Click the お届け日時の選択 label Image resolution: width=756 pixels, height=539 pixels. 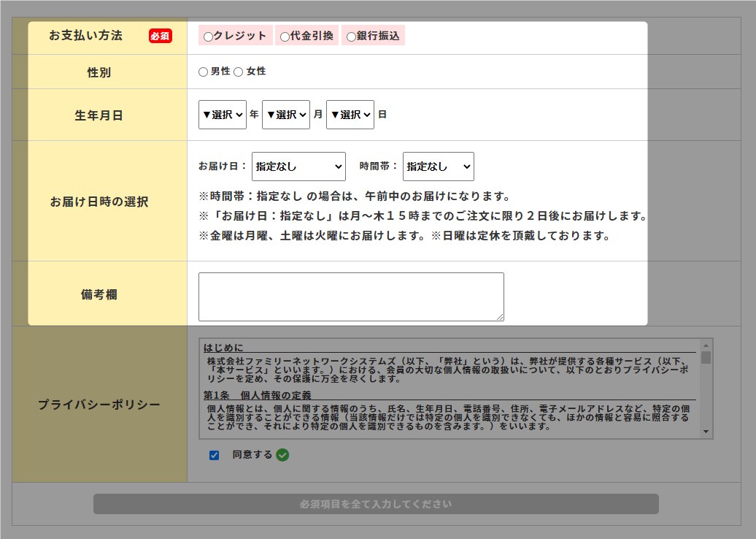coord(99,202)
